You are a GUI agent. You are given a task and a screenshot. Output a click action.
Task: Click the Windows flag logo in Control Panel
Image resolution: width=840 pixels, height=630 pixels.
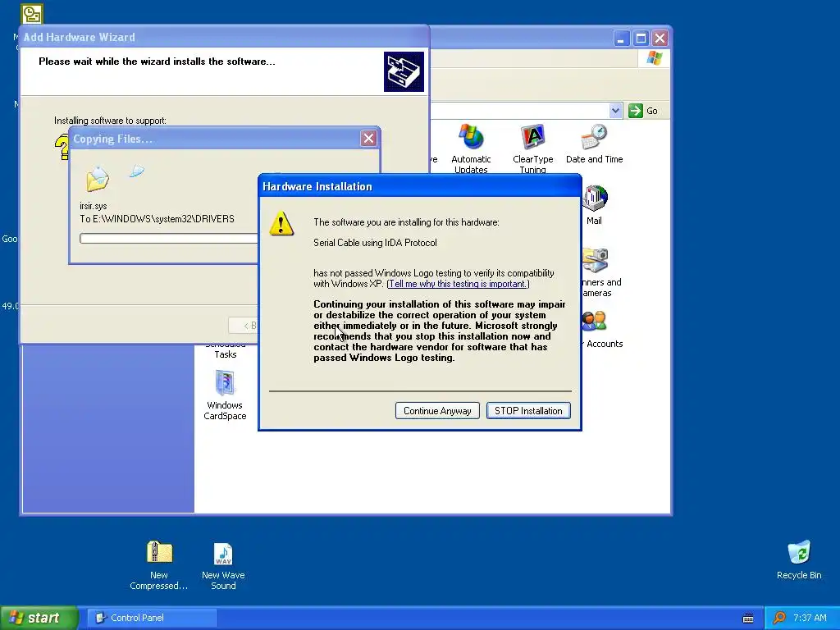(x=654, y=58)
